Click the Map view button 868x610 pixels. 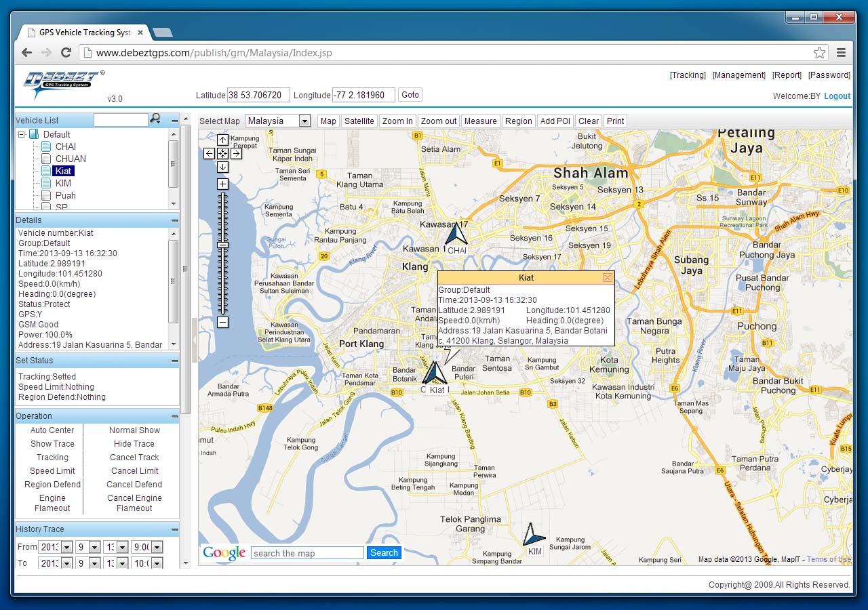coord(328,121)
